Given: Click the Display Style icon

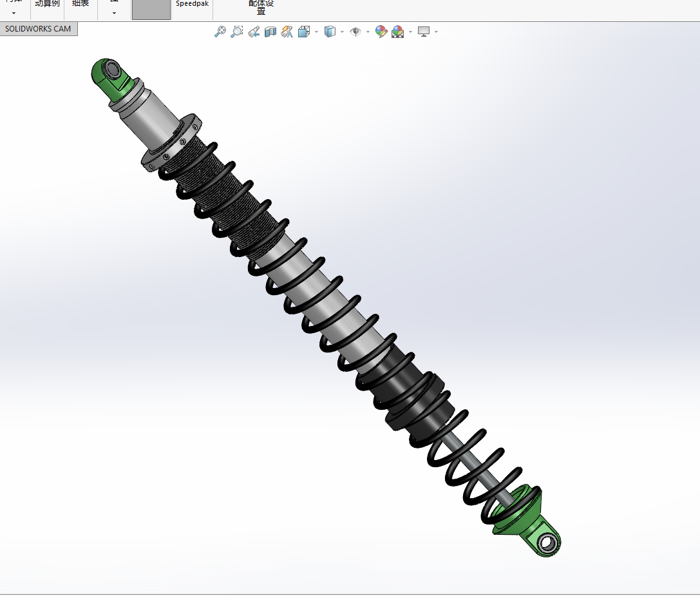Looking at the screenshot, I should coord(330,32).
